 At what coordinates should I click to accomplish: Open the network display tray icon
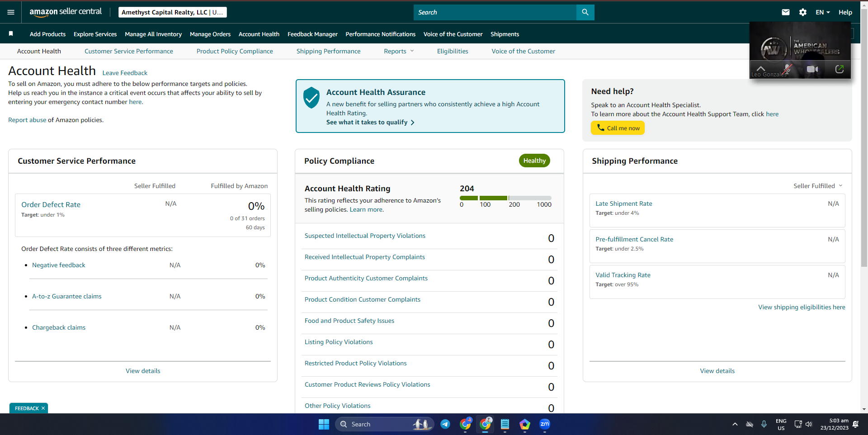point(798,424)
